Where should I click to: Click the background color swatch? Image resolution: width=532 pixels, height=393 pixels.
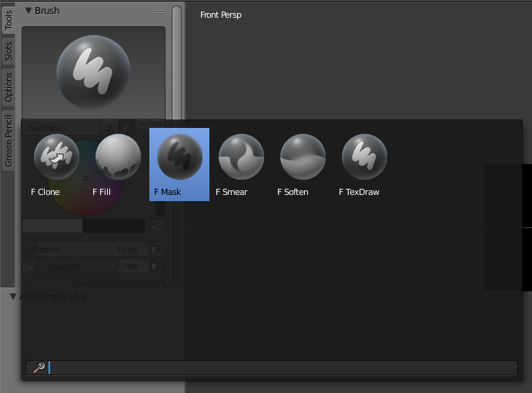tap(114, 226)
